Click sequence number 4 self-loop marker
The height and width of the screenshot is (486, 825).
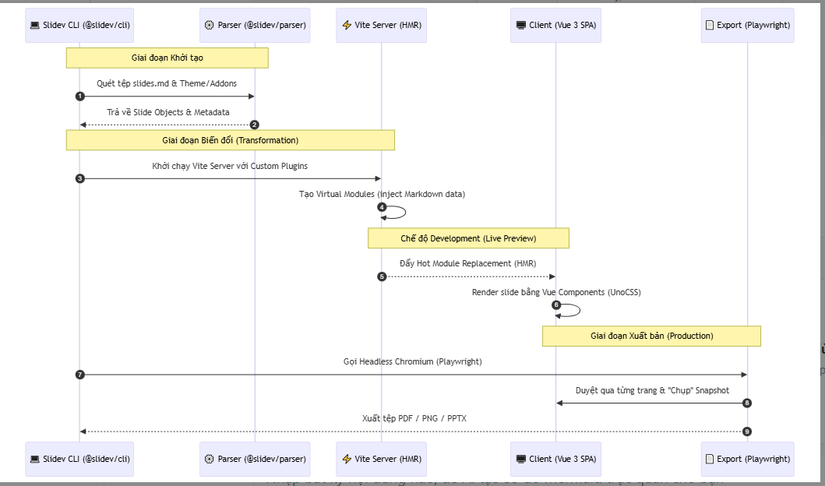[381, 207]
